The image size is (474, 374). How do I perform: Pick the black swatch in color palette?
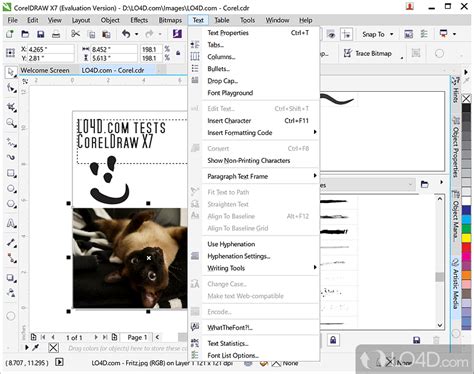point(466,108)
